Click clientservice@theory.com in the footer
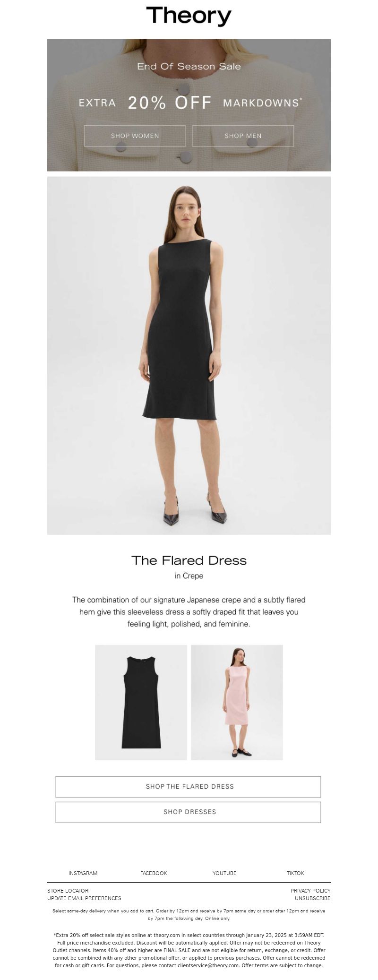Screen dimensions: 378x980 point(208,965)
